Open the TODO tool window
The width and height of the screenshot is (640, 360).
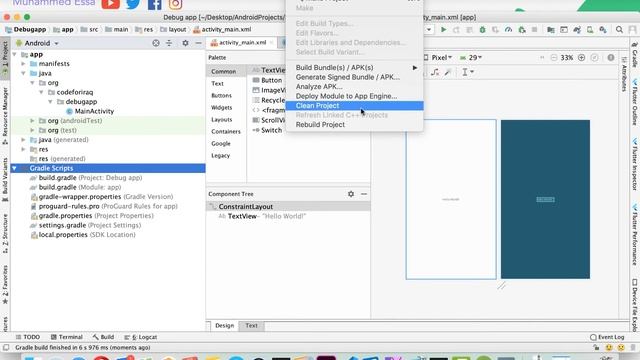[28, 337]
